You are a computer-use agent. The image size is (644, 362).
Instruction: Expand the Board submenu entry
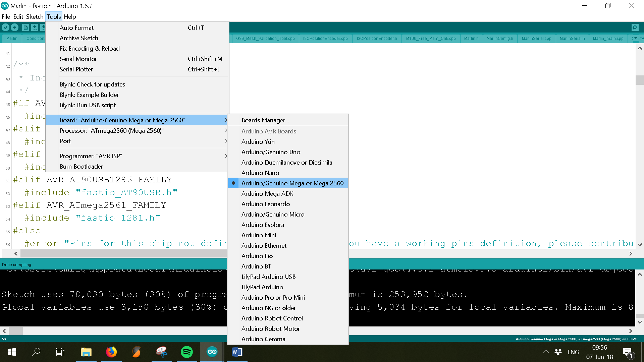(x=137, y=120)
